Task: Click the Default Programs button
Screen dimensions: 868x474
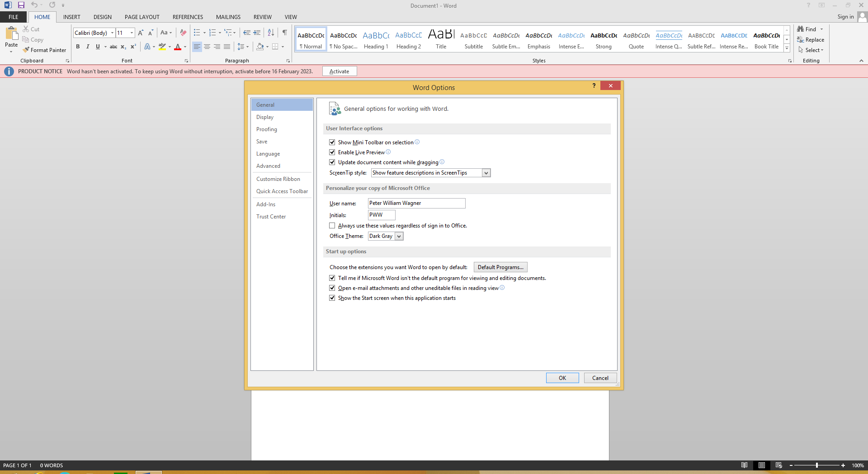Action: click(500, 267)
